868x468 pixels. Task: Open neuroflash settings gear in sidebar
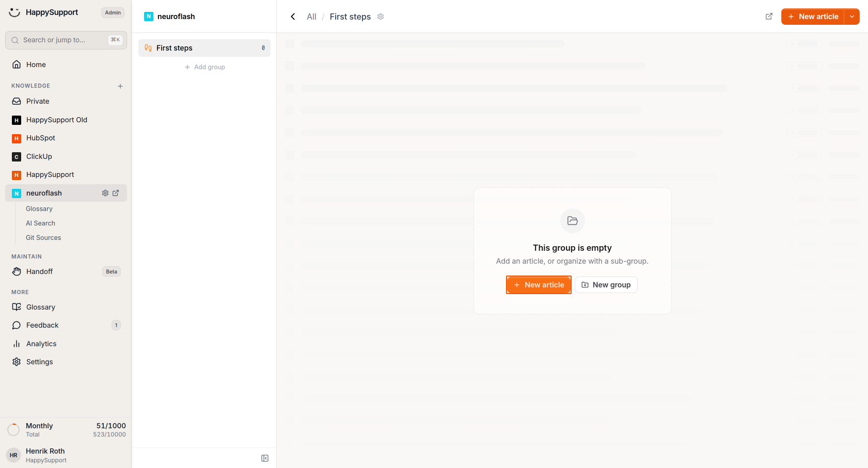[105, 193]
